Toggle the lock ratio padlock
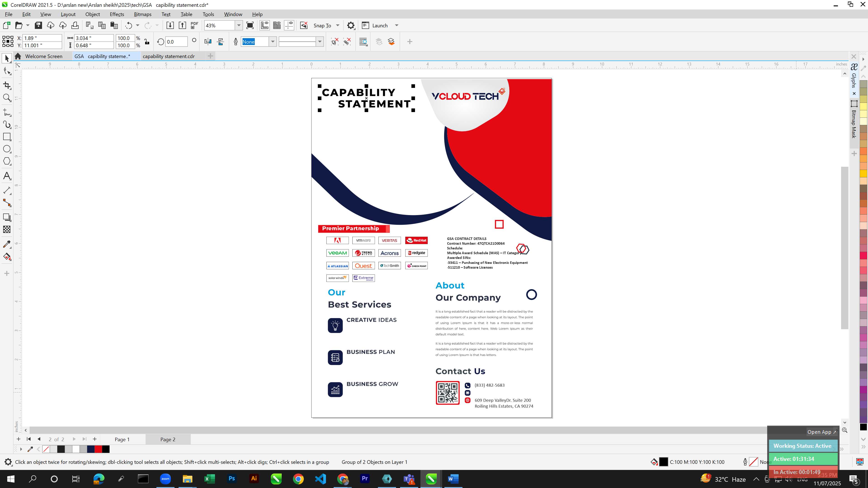Viewport: 868px width, 488px height. pyautogui.click(x=147, y=41)
